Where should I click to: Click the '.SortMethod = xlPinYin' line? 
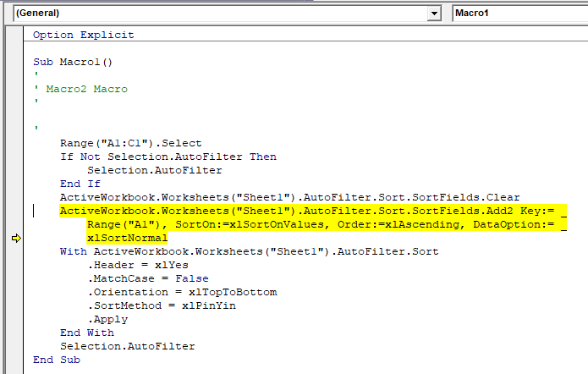tap(162, 305)
